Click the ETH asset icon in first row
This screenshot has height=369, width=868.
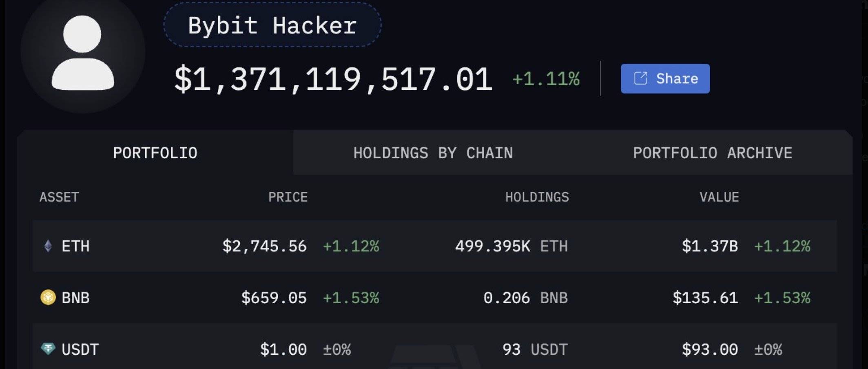tap(48, 246)
